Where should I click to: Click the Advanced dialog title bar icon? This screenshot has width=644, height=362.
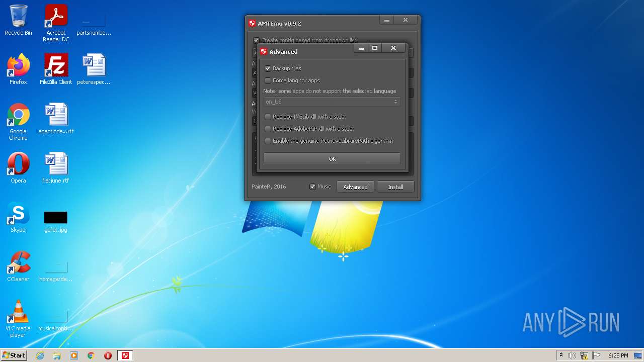tap(263, 51)
